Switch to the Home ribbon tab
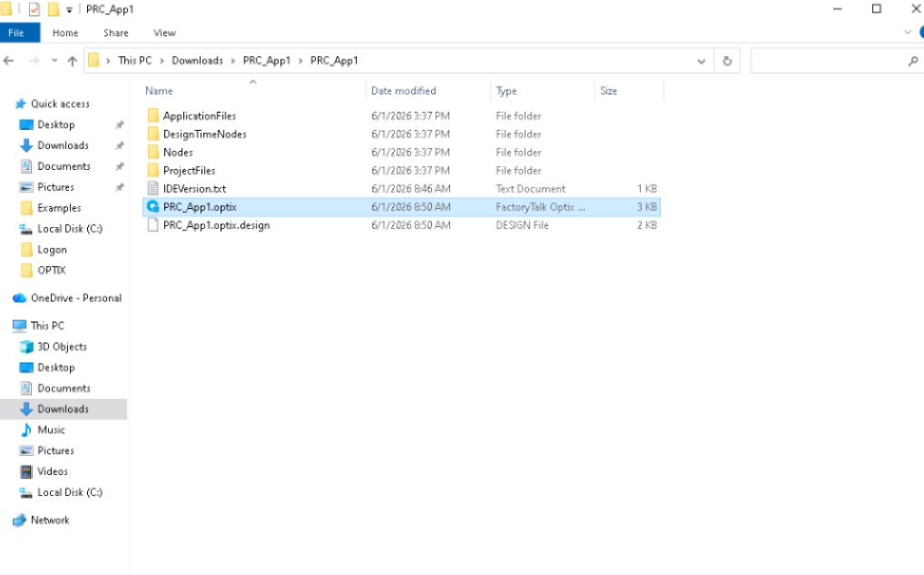This screenshot has height=575, width=924. click(x=65, y=33)
